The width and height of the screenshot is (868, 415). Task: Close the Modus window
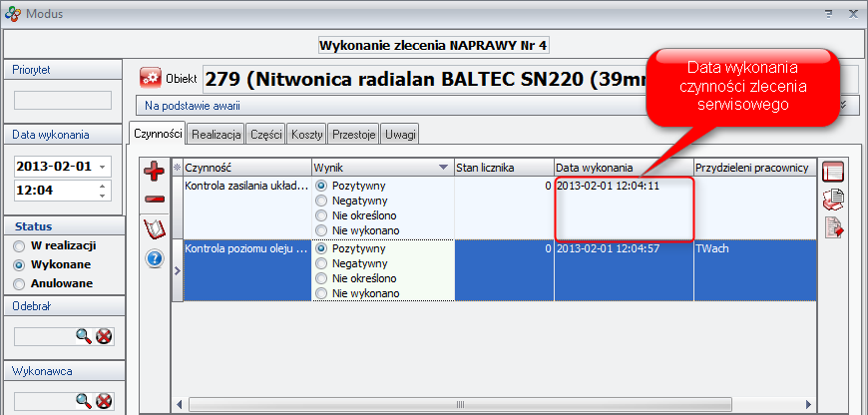(x=853, y=14)
